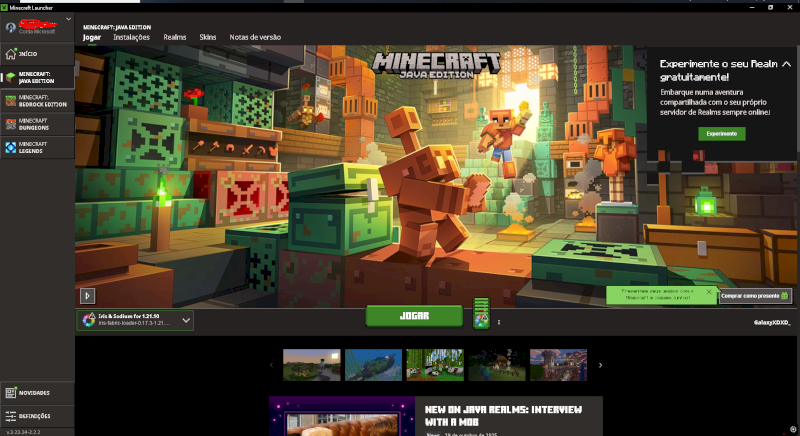Click the launcher version number text
The height and width of the screenshot is (436, 800).
(23, 432)
